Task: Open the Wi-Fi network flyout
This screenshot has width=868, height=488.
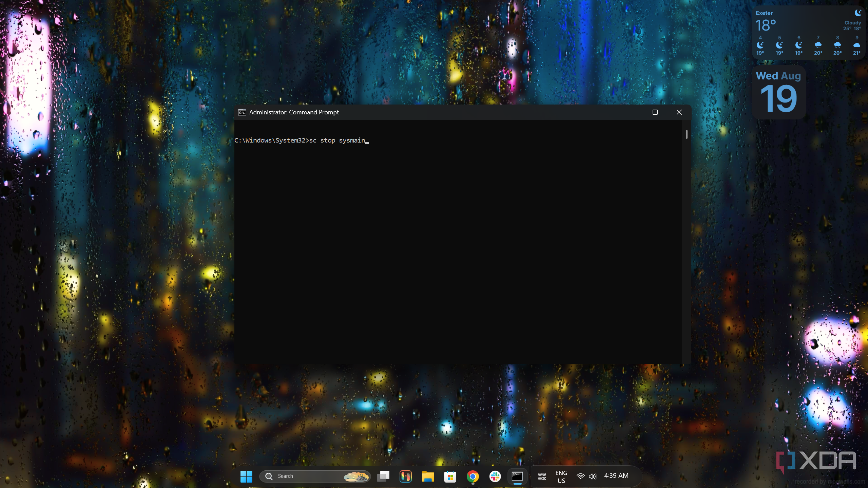Action: pyautogui.click(x=580, y=476)
